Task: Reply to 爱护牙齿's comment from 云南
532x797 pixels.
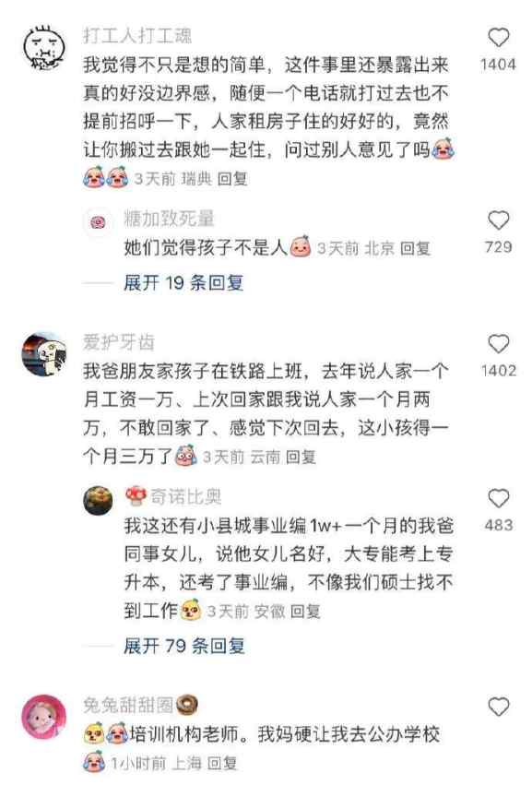Action: pos(301,457)
